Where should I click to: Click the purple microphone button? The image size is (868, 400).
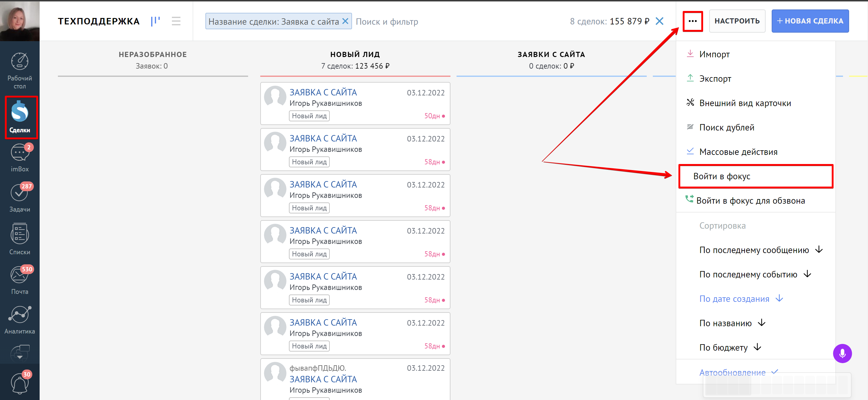[x=842, y=353]
